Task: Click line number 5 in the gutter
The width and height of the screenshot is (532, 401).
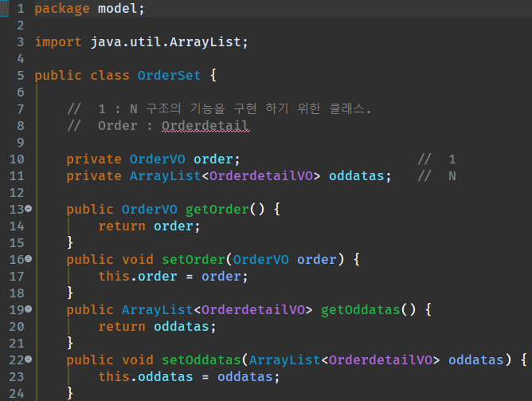Action: point(21,76)
